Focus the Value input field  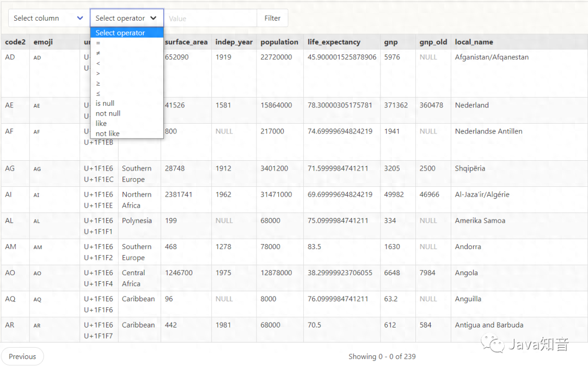[x=210, y=18]
